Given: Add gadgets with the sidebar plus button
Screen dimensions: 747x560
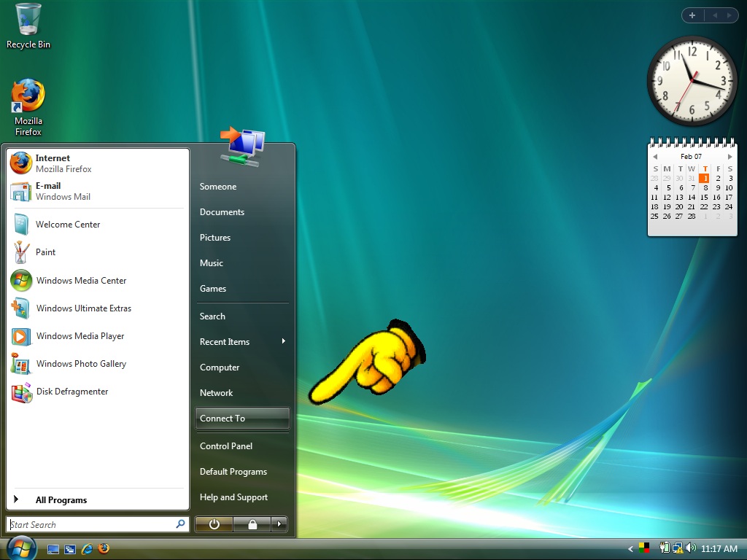Looking at the screenshot, I should [692, 16].
